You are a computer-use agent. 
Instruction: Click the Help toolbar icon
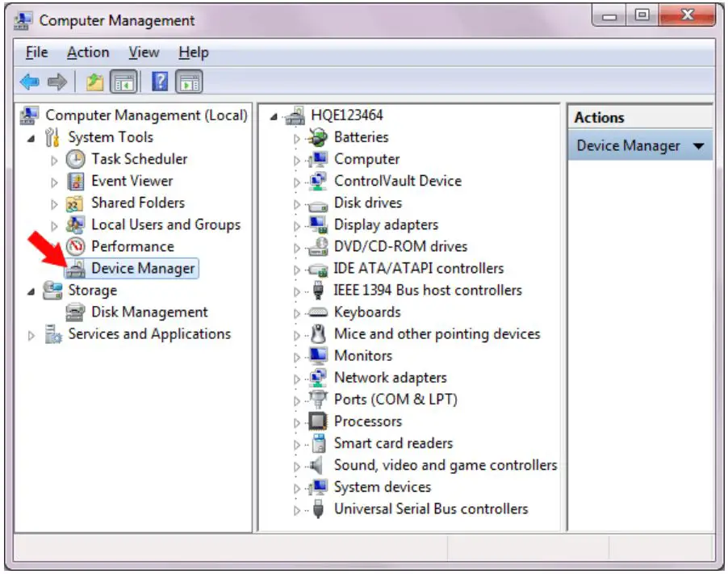click(x=159, y=81)
